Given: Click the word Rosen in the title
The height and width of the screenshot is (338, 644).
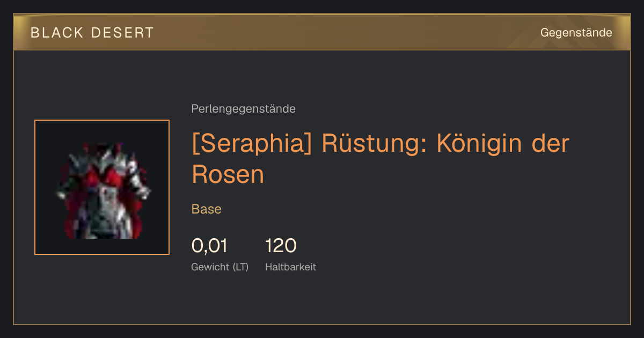Looking at the screenshot, I should tap(228, 174).
